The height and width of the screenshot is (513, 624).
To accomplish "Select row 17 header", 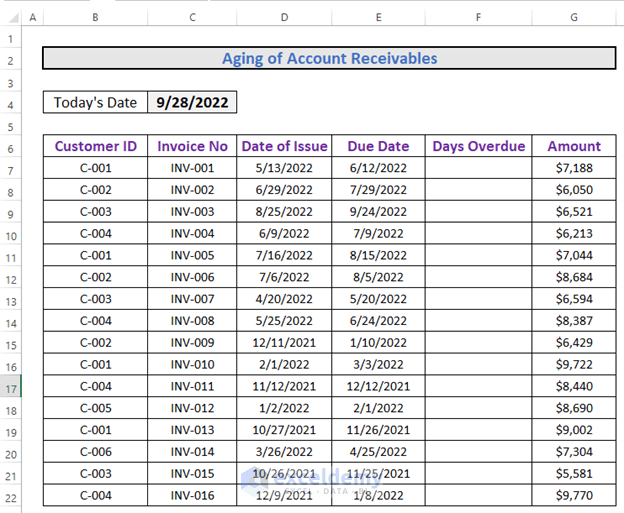I will [x=9, y=387].
